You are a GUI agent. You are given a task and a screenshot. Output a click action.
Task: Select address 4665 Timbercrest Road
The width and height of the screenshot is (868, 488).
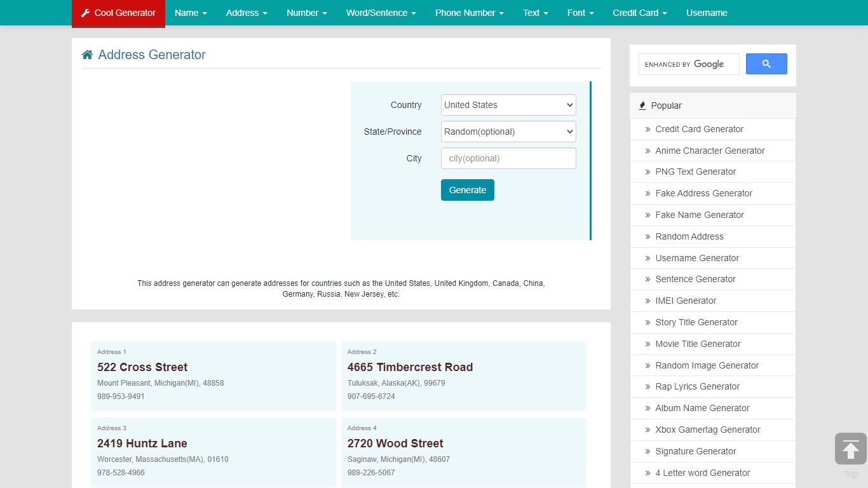pos(410,367)
